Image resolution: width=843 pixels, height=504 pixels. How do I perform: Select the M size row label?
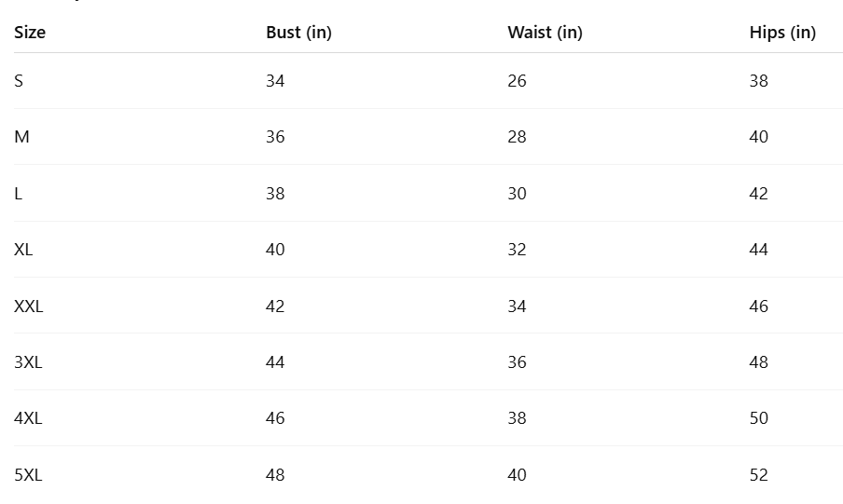coord(21,137)
